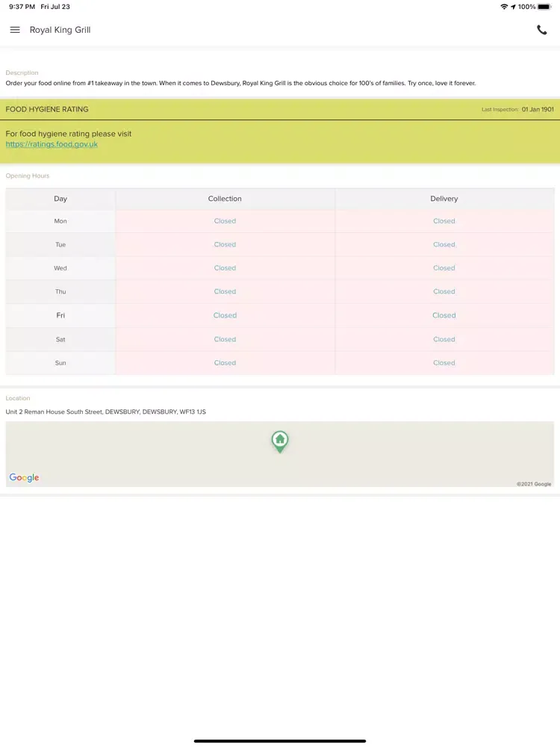Click the Last Inspection date 01 Jan 1901
Viewport: 560px width, 747px height.
538,109
